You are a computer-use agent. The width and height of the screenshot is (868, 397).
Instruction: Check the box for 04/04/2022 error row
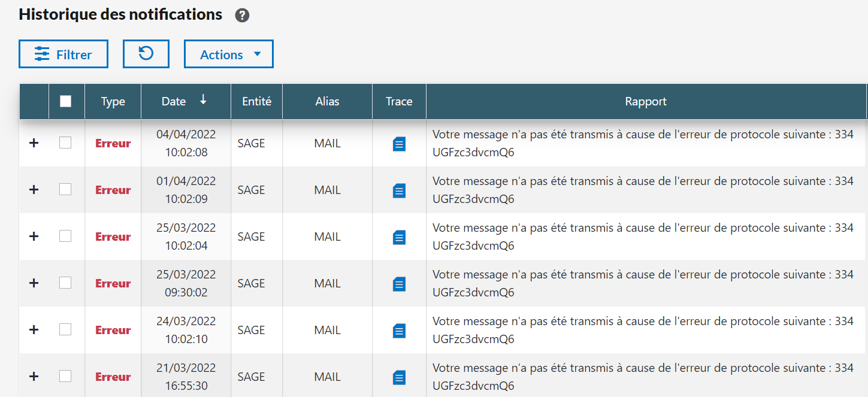tap(65, 143)
